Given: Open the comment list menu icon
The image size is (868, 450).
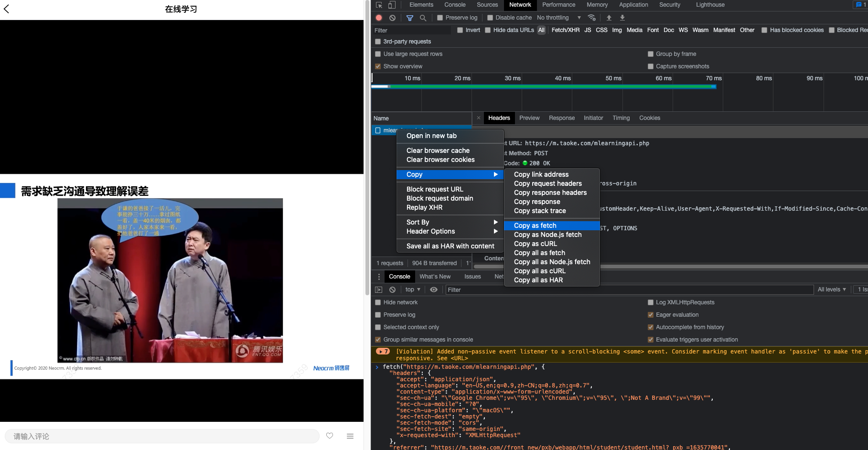Looking at the screenshot, I should [350, 436].
